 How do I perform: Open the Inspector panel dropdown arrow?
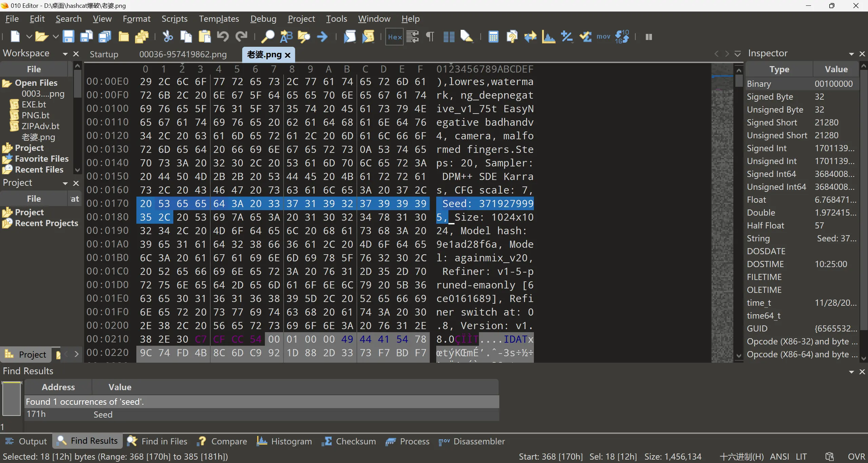pos(851,54)
